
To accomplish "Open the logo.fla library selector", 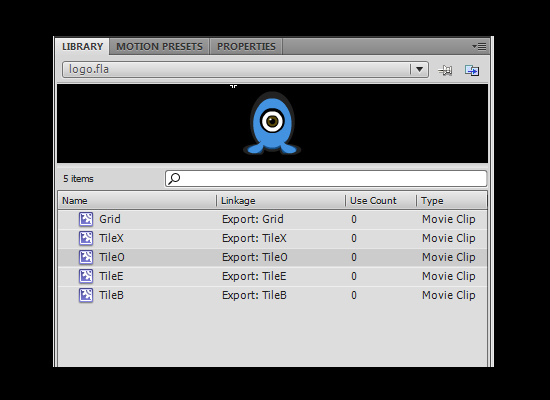I will (x=245, y=69).
